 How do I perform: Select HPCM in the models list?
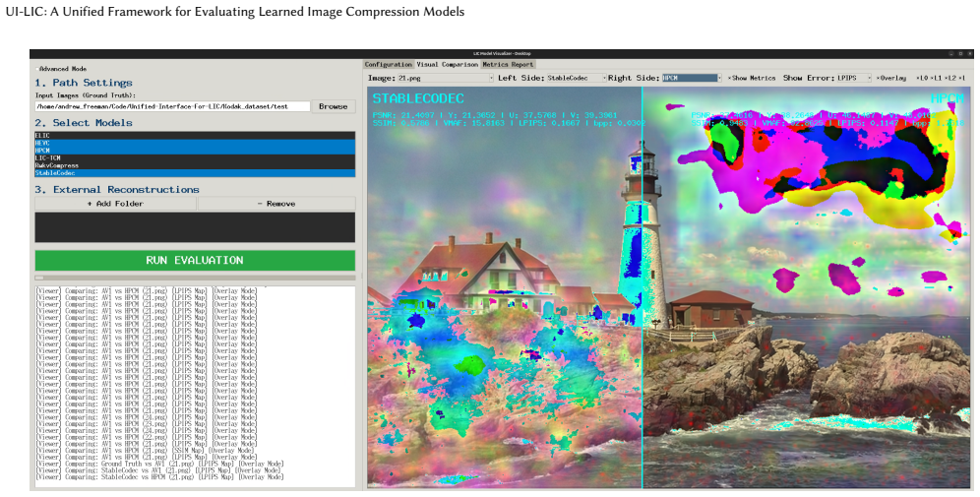tap(195, 151)
